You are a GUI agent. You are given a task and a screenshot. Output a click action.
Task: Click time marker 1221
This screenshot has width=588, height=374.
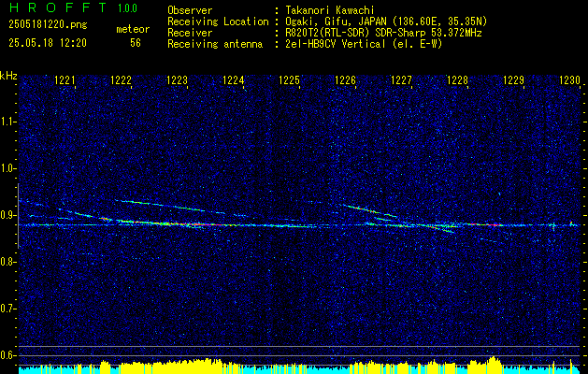pos(65,80)
